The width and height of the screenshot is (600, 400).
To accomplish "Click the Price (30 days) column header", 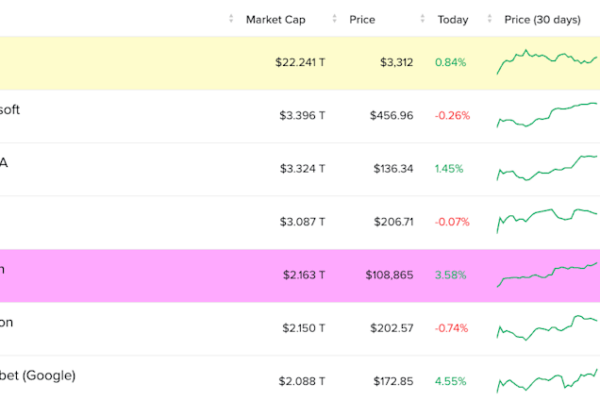I will click(x=542, y=20).
